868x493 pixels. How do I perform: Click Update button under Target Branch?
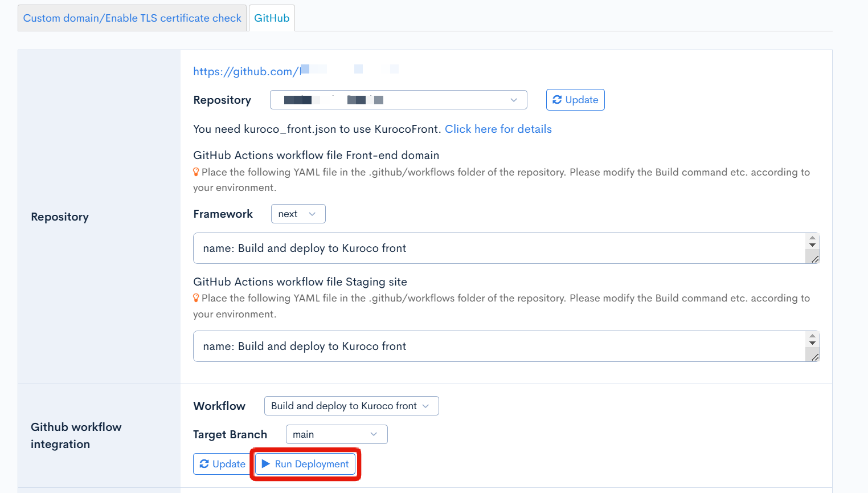tap(222, 464)
